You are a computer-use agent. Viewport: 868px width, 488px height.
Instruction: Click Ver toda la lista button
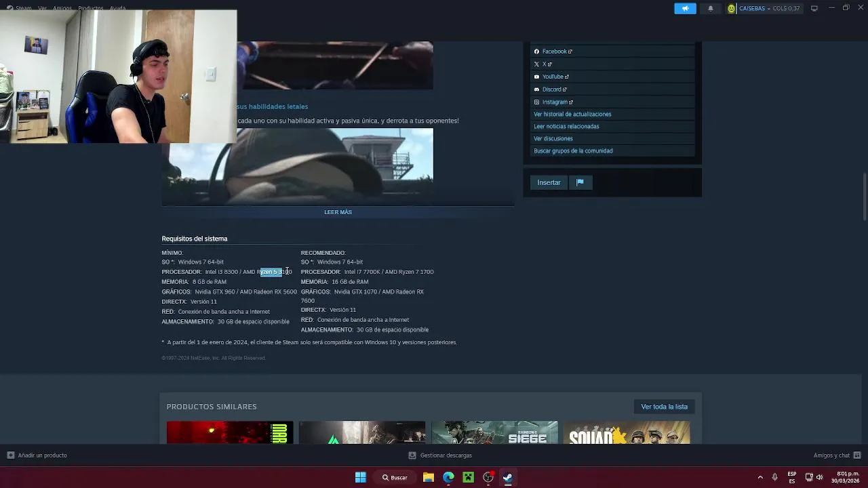click(664, 407)
